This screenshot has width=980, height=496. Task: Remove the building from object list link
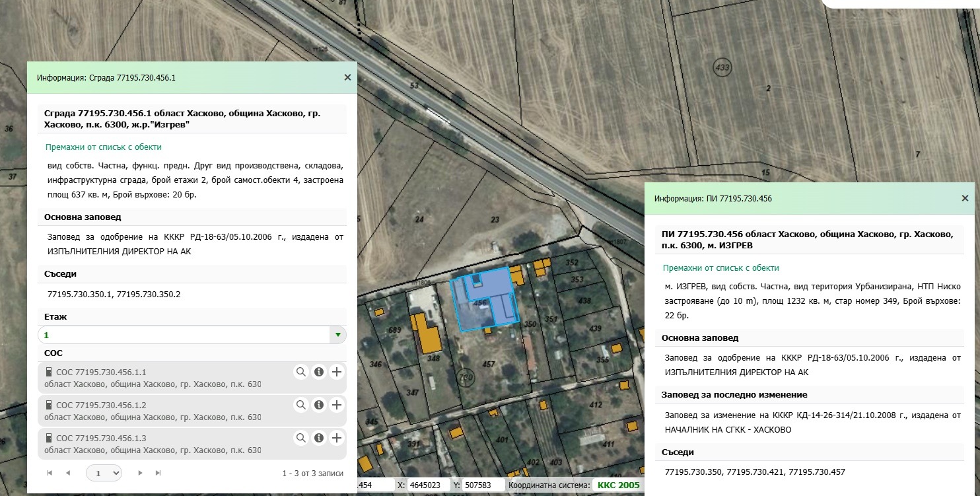click(x=104, y=147)
